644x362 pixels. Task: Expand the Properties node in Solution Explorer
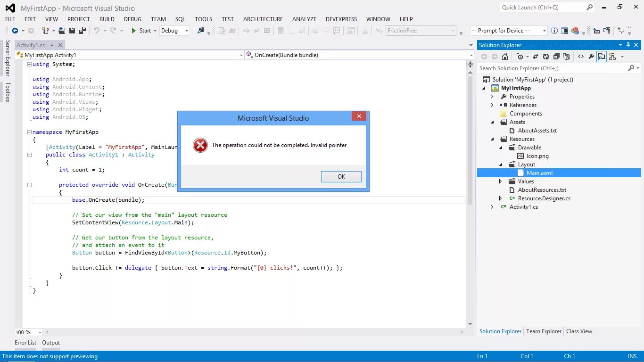[492, 97]
